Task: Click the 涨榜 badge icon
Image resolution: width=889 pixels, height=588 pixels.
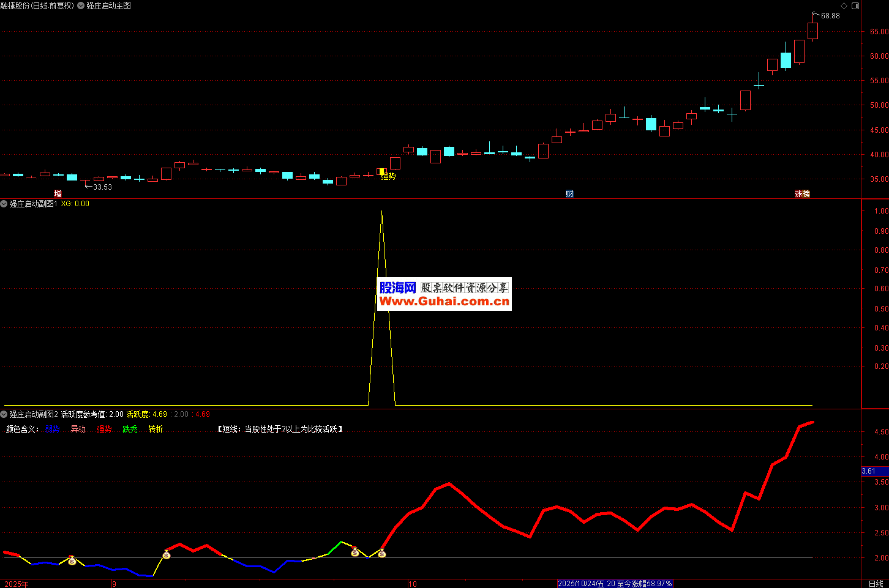Action: coord(802,194)
